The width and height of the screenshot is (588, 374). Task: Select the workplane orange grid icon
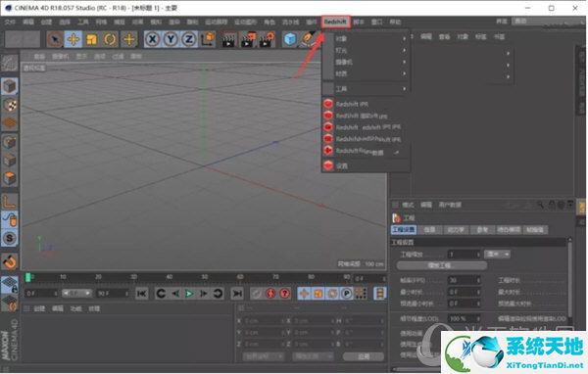click(10, 123)
